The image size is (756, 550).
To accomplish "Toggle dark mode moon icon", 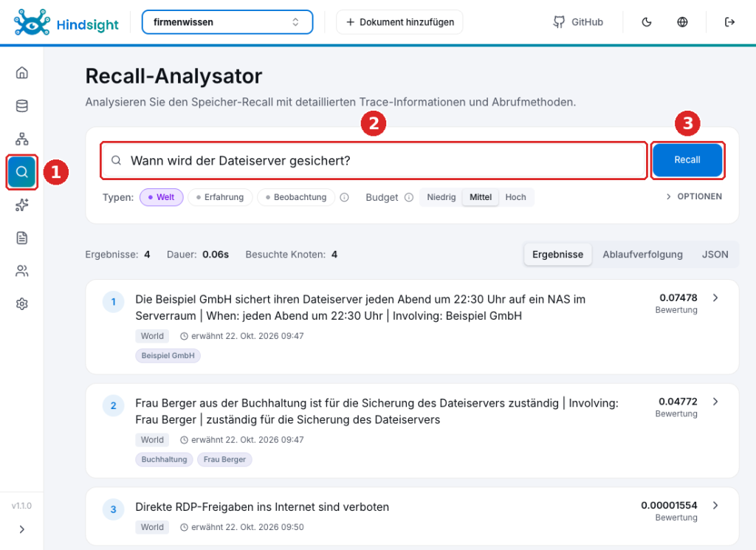I will click(647, 22).
